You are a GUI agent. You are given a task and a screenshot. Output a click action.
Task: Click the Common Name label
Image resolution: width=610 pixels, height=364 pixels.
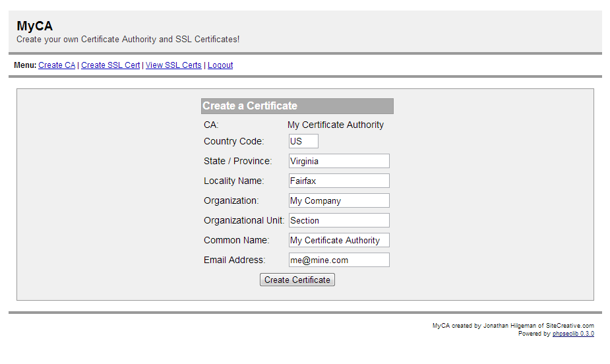(x=236, y=240)
